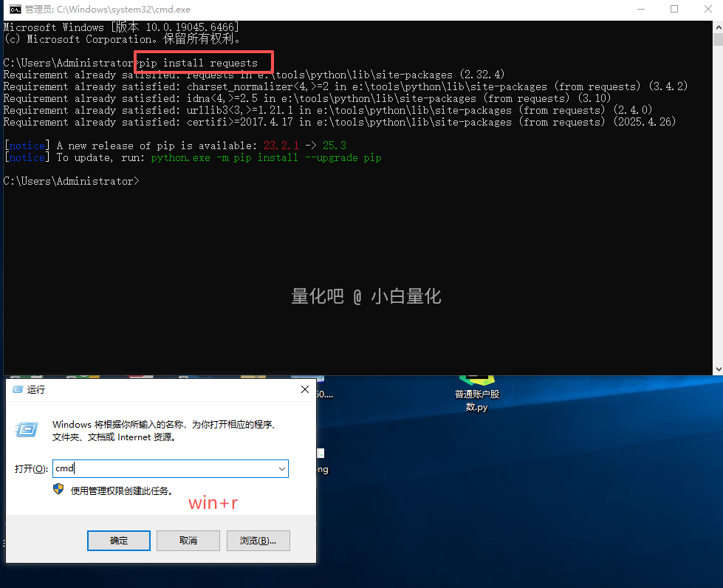Click the large Run program icon in dialog
723x588 pixels.
point(27,429)
